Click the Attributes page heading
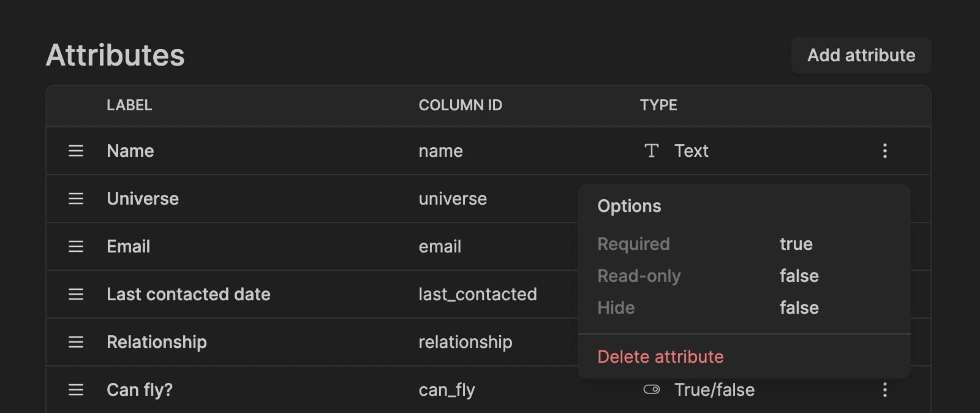This screenshot has height=413, width=980. point(115,55)
